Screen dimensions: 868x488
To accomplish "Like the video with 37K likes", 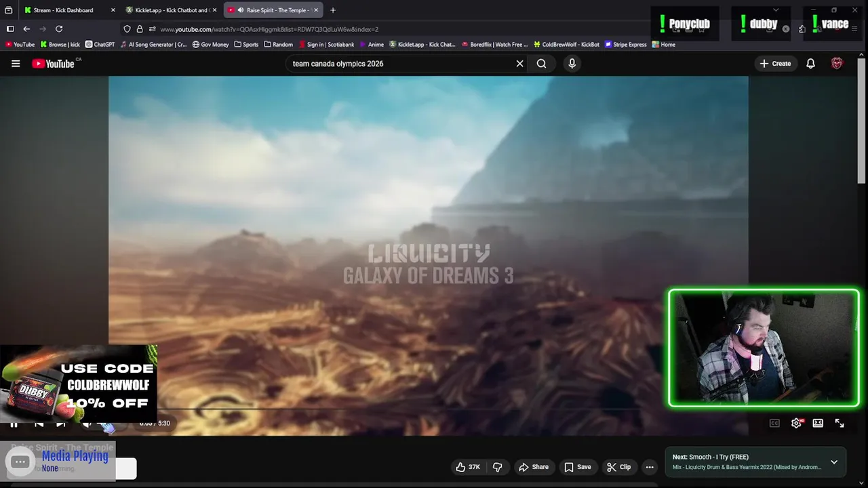I will pyautogui.click(x=468, y=467).
